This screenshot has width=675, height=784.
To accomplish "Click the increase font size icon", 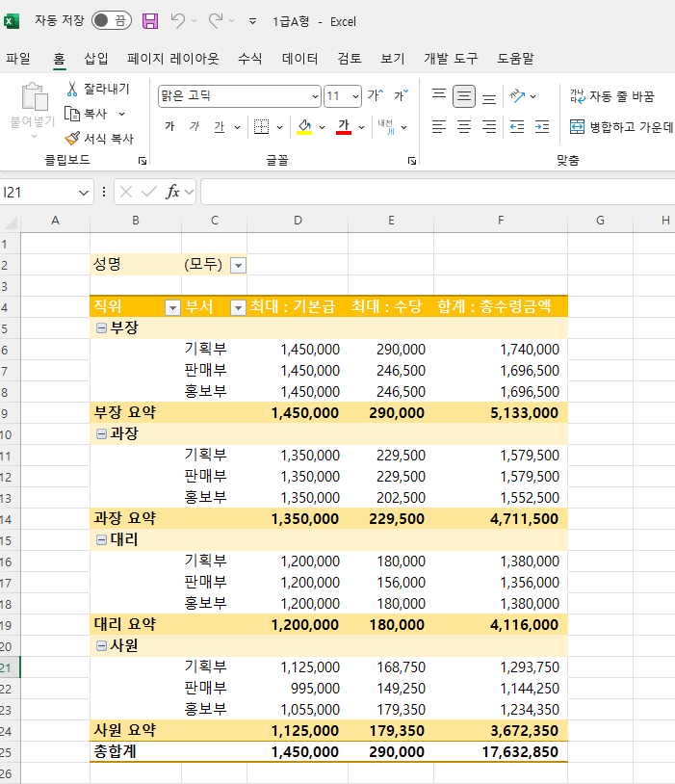I will [x=375, y=95].
